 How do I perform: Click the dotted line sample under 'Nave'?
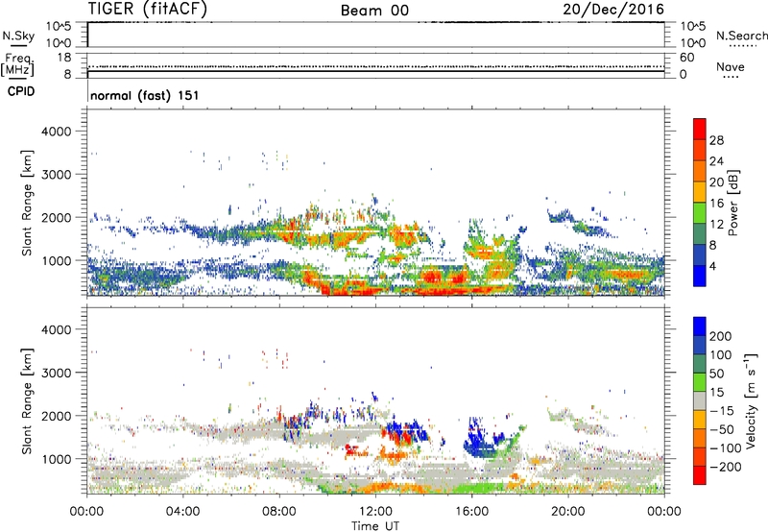click(731, 77)
